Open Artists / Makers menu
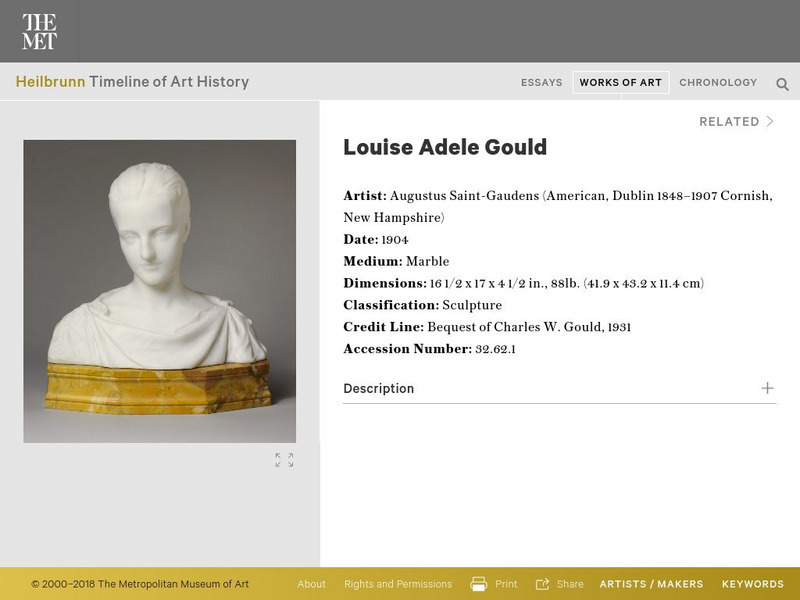This screenshot has height=600, width=800. point(651,584)
